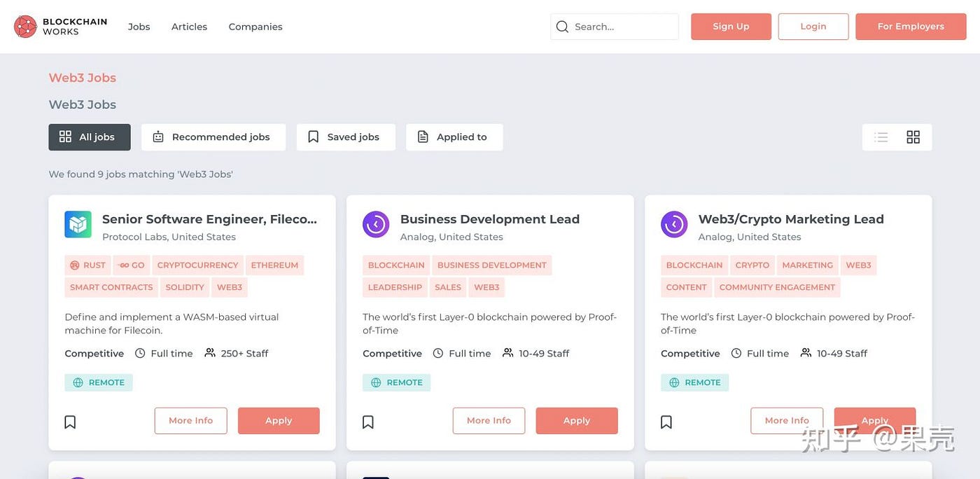Open More Info for Web3/Crypto Marketing Lead

pos(787,421)
